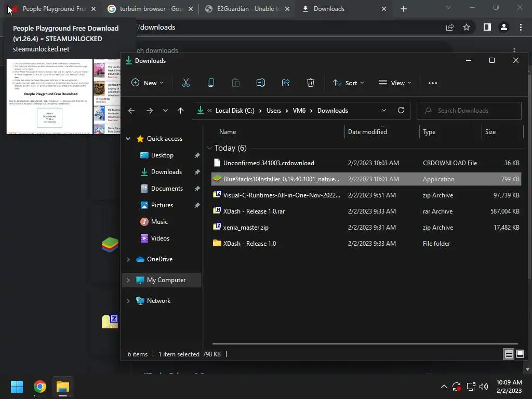Click the network icon in system tray
The height and width of the screenshot is (399, 532).
coord(471,387)
